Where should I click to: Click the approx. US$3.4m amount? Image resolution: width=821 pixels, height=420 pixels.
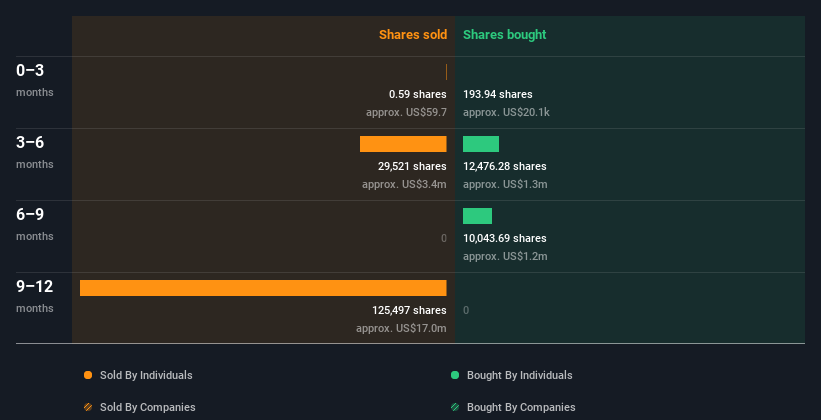click(404, 184)
